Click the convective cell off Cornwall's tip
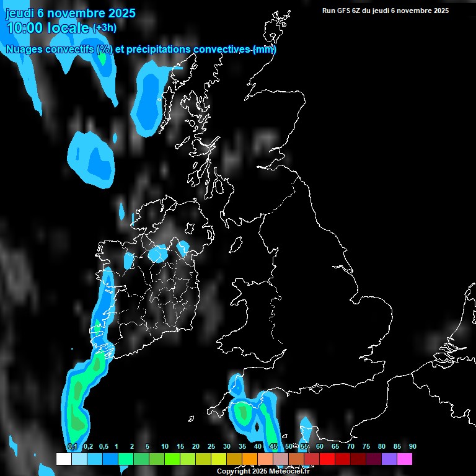Screen dimensions: 476x476 (x=242, y=412)
